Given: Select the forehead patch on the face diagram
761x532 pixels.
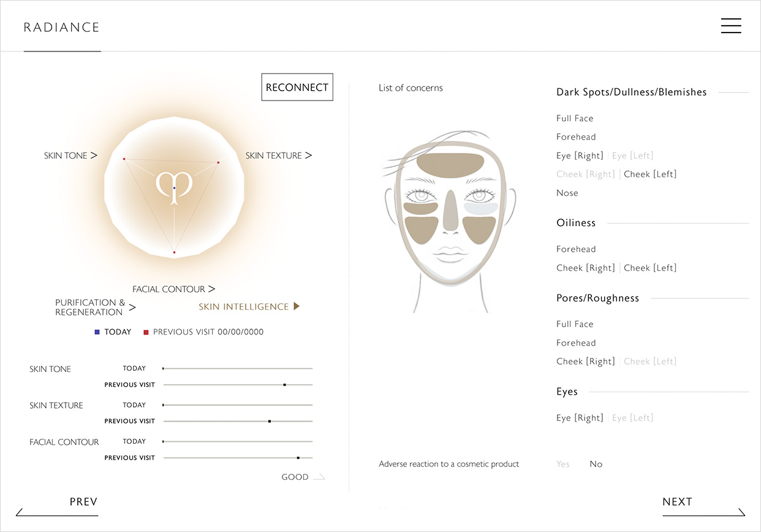Looking at the screenshot, I should click(450, 165).
